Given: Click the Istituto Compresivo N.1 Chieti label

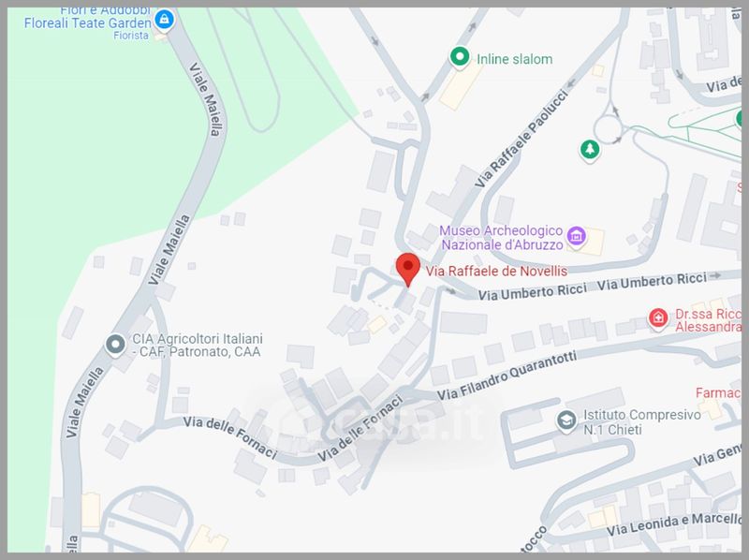Looking at the screenshot, I should point(641,422).
